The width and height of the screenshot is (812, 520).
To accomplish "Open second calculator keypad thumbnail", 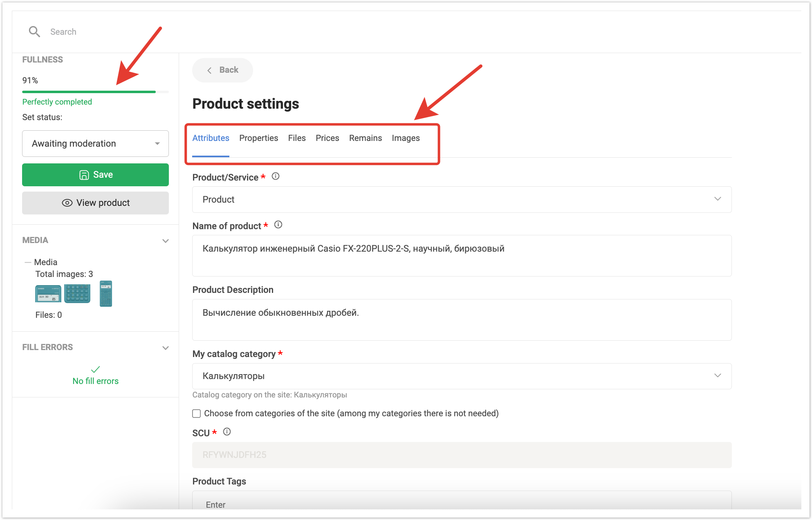I will 77,294.
